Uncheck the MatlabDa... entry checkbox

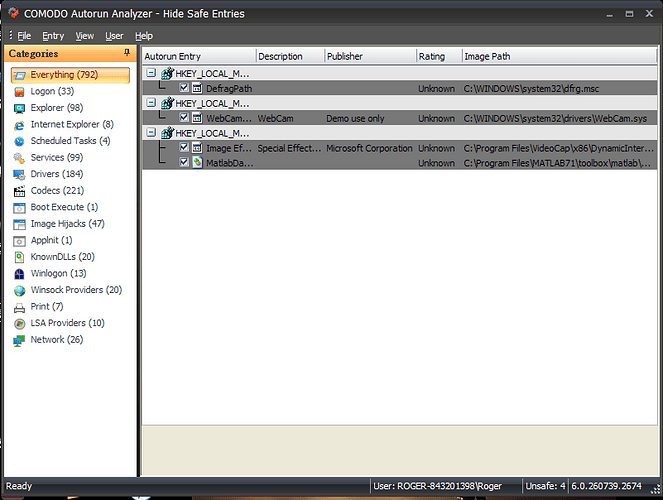point(184,162)
